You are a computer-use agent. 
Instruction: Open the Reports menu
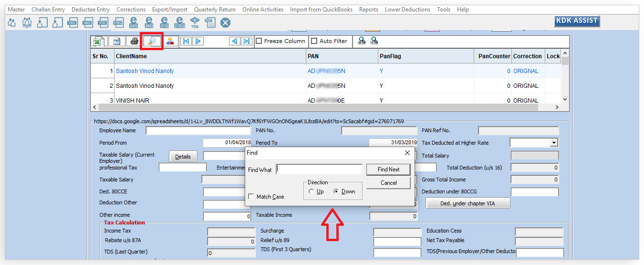pyautogui.click(x=369, y=10)
